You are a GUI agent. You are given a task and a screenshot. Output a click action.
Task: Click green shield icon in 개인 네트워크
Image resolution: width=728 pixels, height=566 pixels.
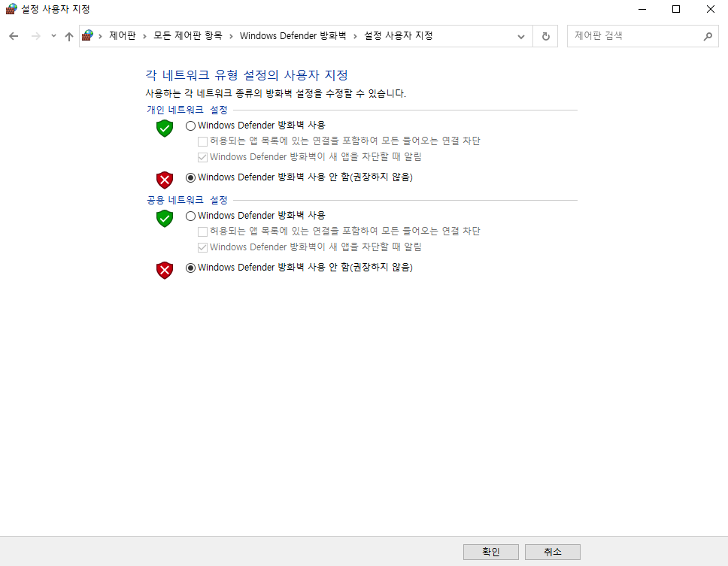pos(165,128)
